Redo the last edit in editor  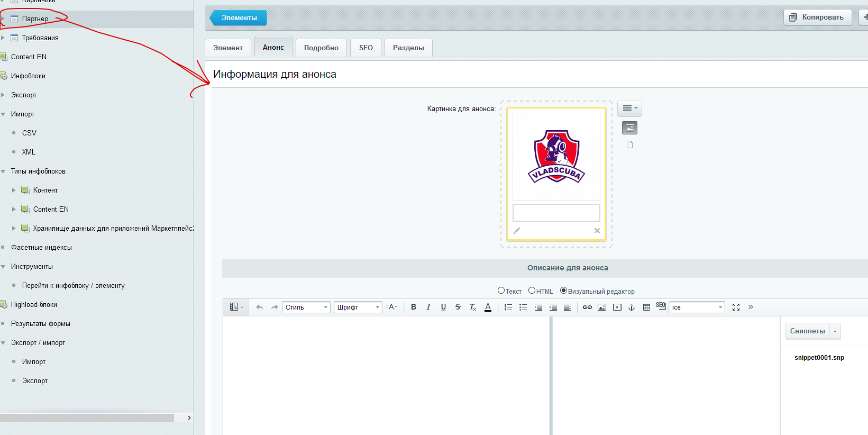(274, 307)
